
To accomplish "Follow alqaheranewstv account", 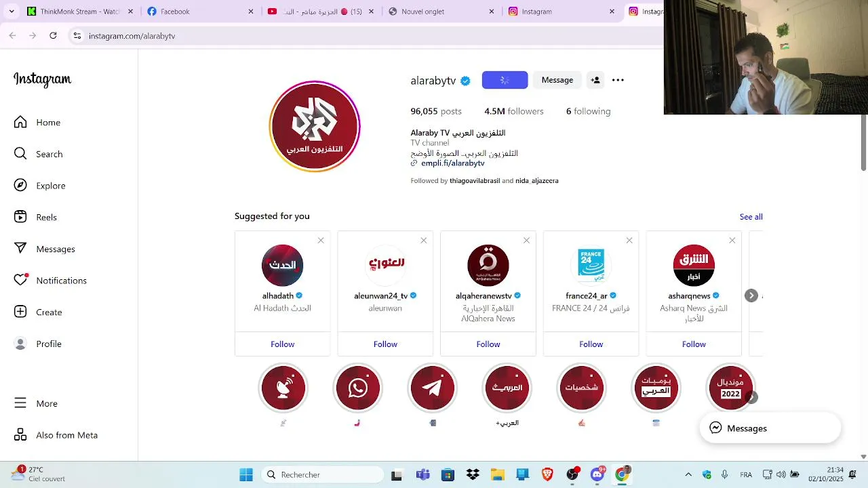I will [x=488, y=344].
